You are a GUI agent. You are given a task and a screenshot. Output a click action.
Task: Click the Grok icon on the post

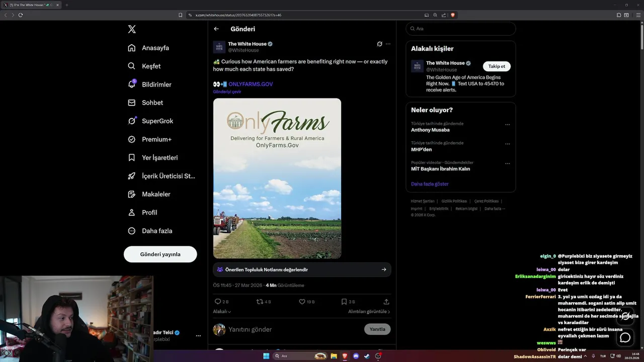(380, 44)
